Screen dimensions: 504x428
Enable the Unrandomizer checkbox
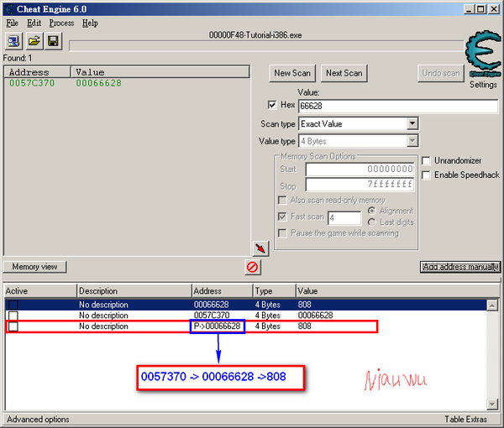tap(426, 160)
